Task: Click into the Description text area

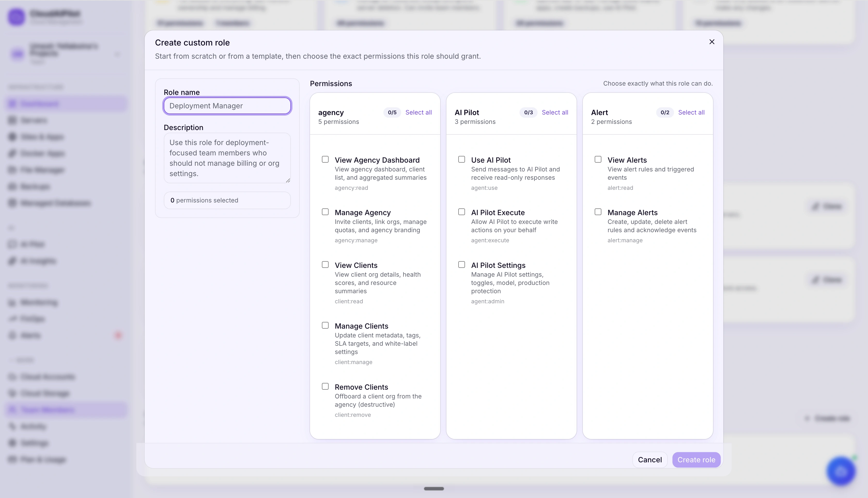Action: [227, 158]
